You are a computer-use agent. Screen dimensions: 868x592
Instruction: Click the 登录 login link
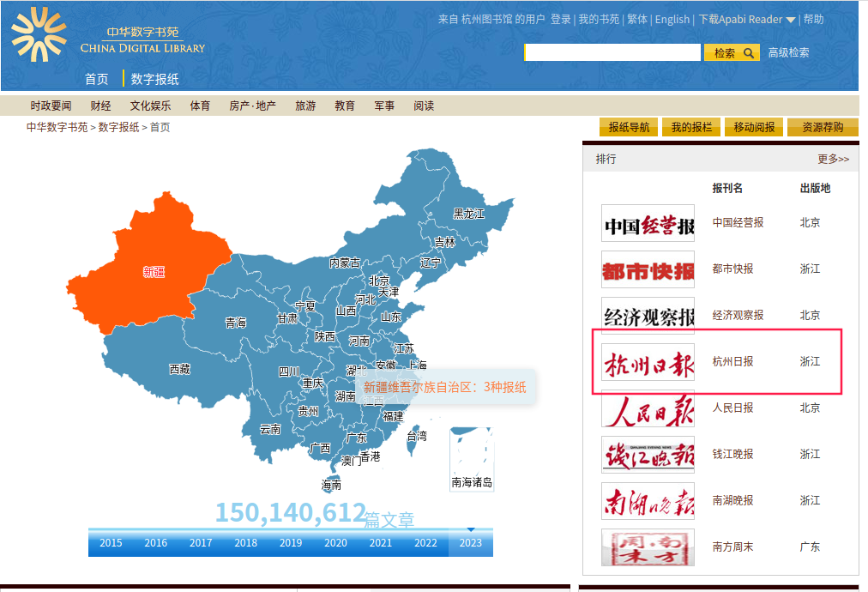point(560,20)
